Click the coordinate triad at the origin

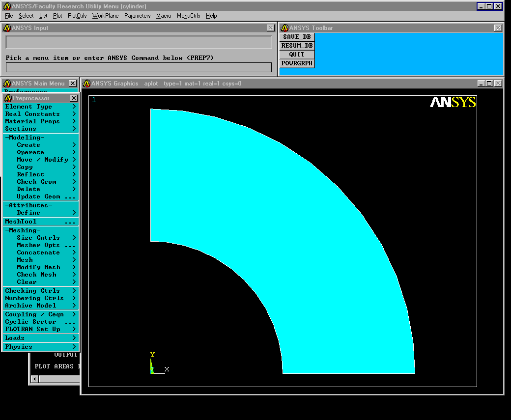[x=159, y=364]
